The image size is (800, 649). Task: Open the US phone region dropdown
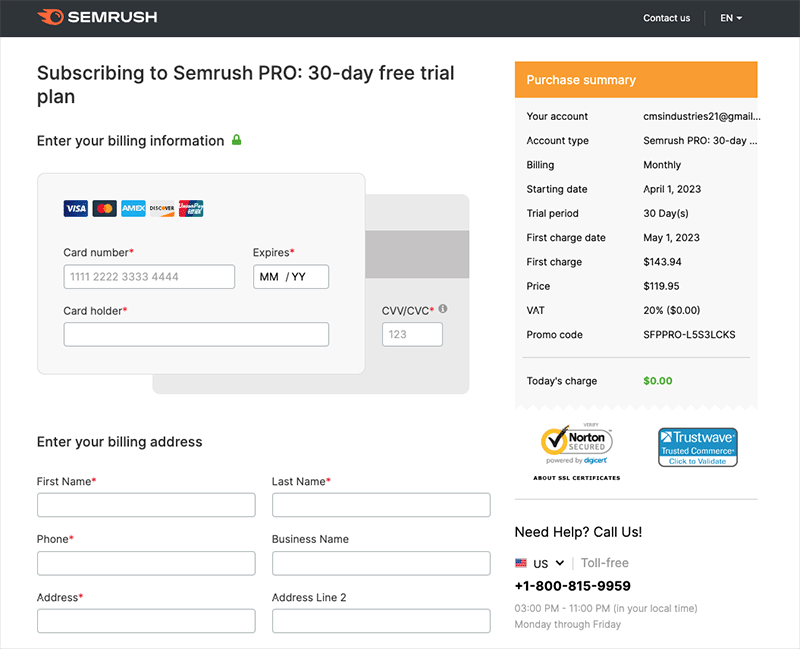(x=549, y=563)
